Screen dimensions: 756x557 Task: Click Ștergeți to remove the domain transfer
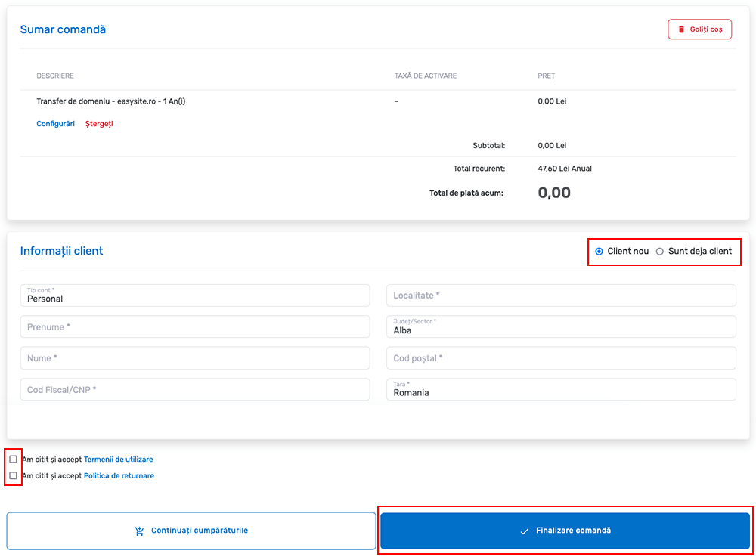click(x=98, y=123)
